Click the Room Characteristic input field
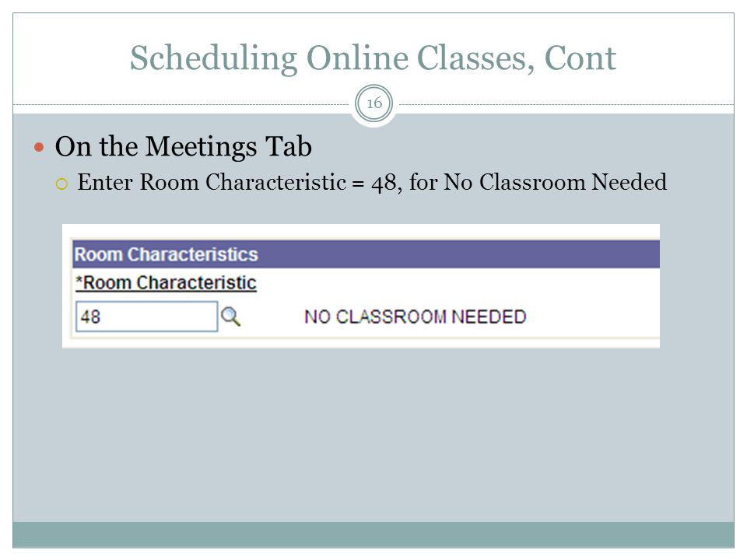This screenshot has height=560, width=747. click(147, 317)
